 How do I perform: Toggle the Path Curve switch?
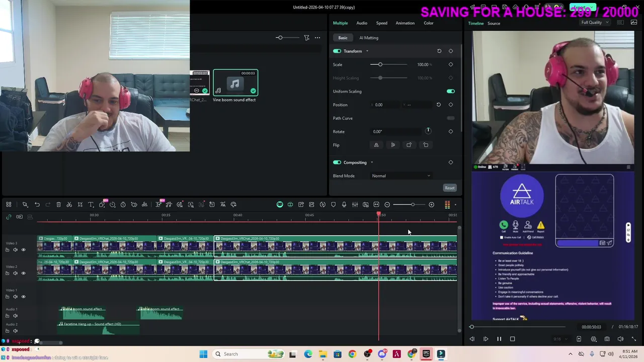point(451,118)
